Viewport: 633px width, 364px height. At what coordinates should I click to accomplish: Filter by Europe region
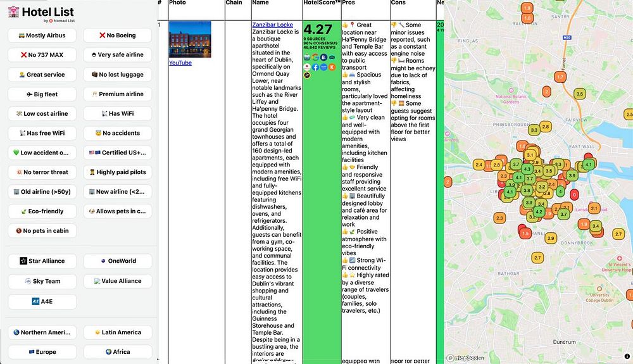[x=42, y=352]
